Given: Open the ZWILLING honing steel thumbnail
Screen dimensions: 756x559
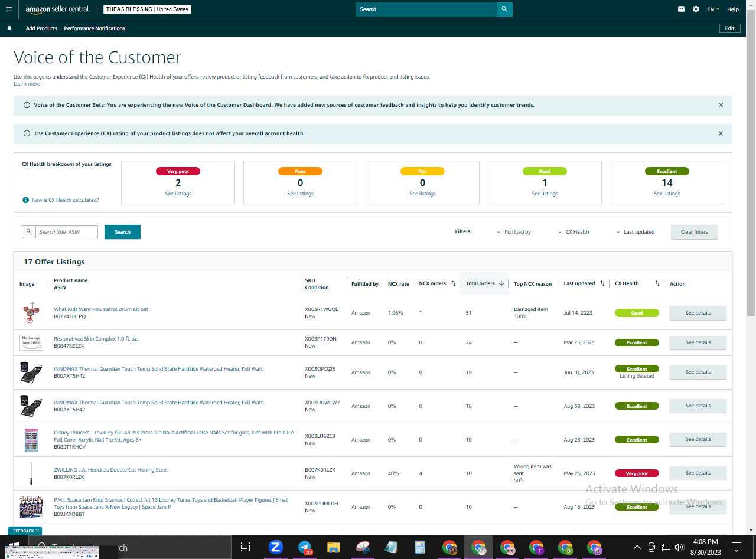Looking at the screenshot, I should tap(31, 473).
